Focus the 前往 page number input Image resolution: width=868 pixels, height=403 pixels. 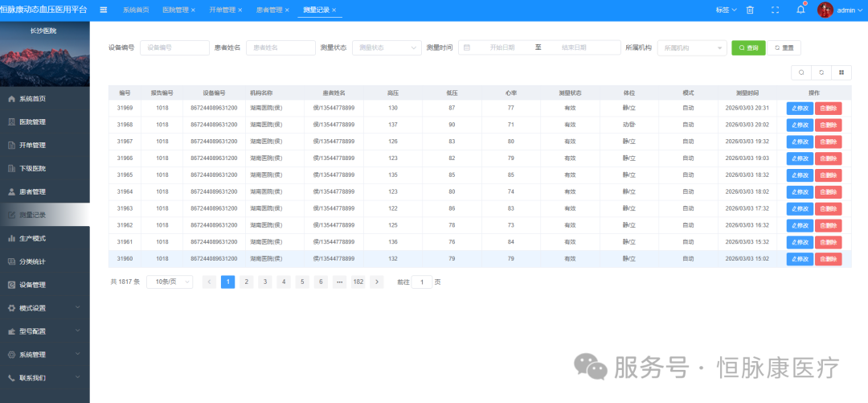(x=422, y=282)
